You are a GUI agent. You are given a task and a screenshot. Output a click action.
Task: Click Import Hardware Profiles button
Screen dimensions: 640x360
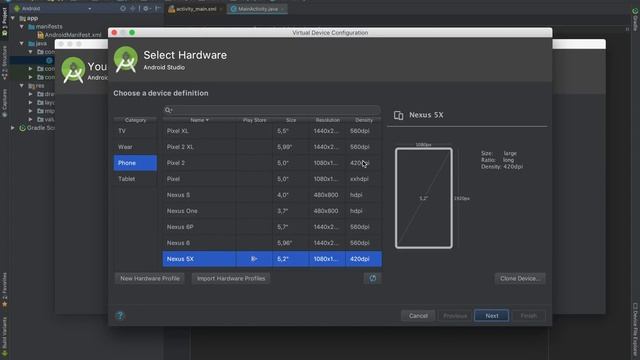click(231, 278)
